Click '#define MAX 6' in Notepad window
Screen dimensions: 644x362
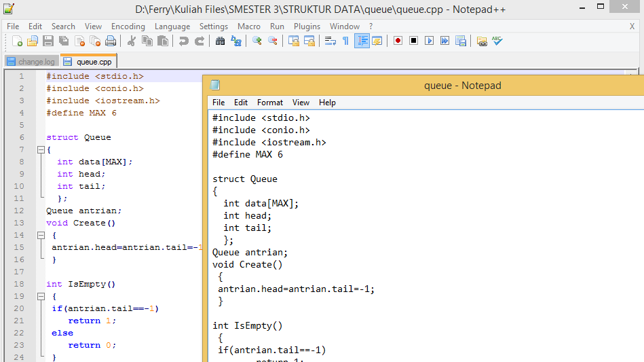248,154
